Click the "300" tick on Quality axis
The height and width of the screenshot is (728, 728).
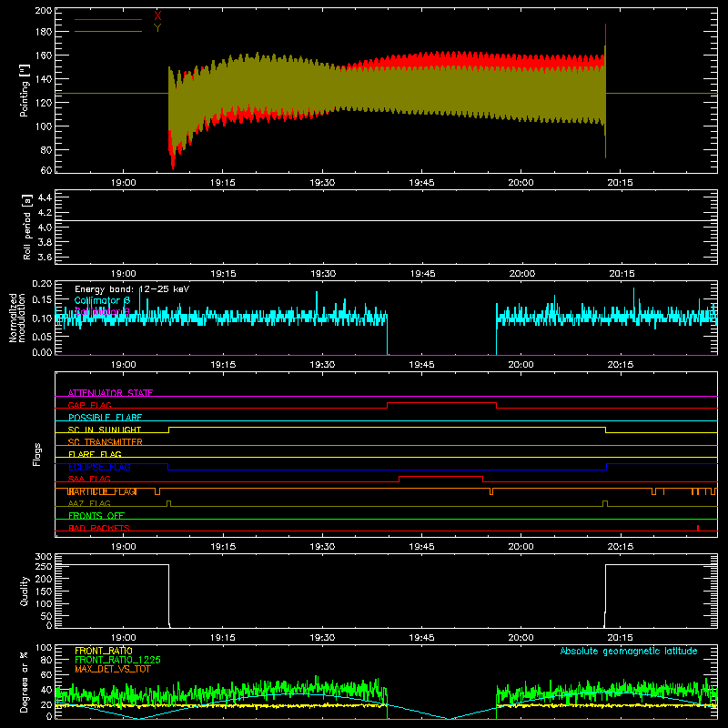click(x=44, y=557)
